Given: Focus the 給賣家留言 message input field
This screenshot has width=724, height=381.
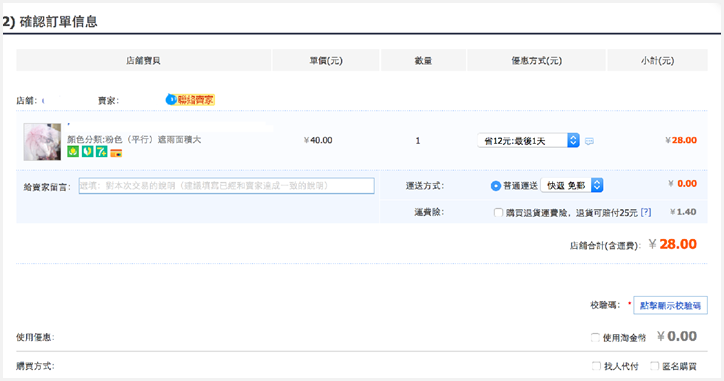Looking at the screenshot, I should click(226, 186).
